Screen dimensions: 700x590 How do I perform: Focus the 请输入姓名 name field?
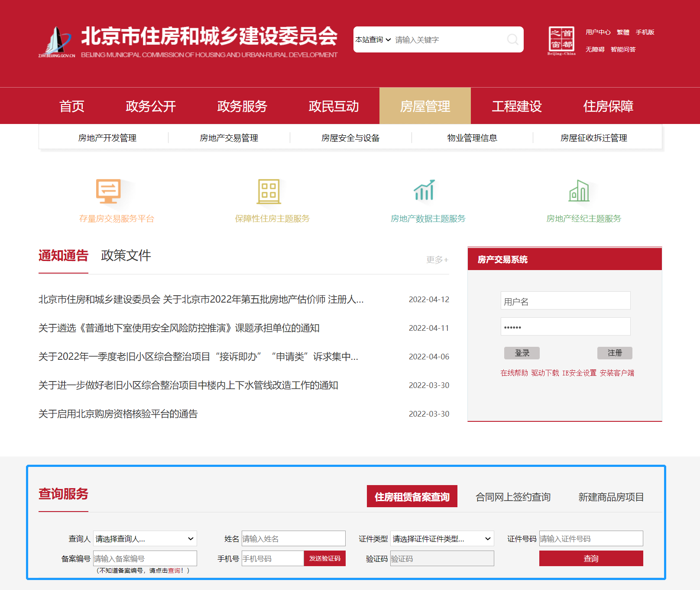294,538
